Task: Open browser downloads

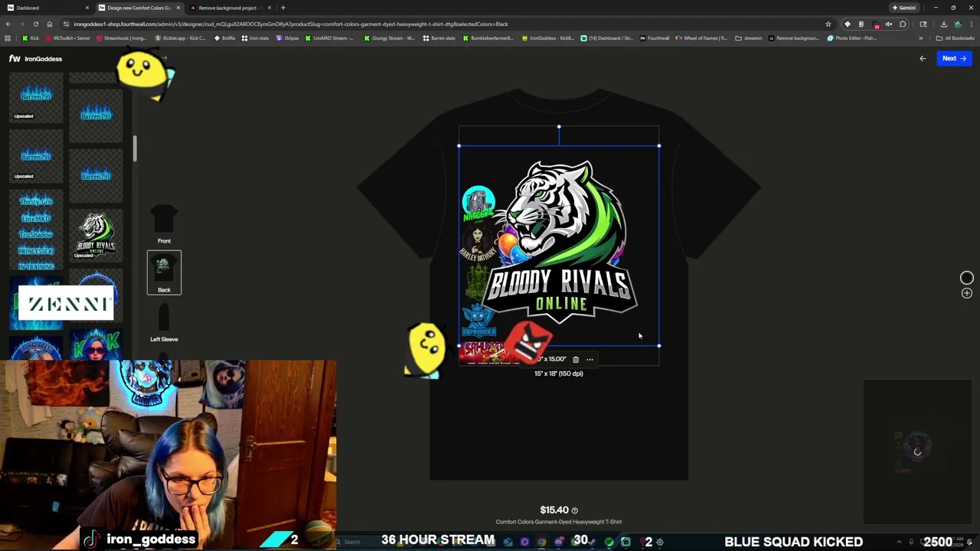Action: coord(943,24)
